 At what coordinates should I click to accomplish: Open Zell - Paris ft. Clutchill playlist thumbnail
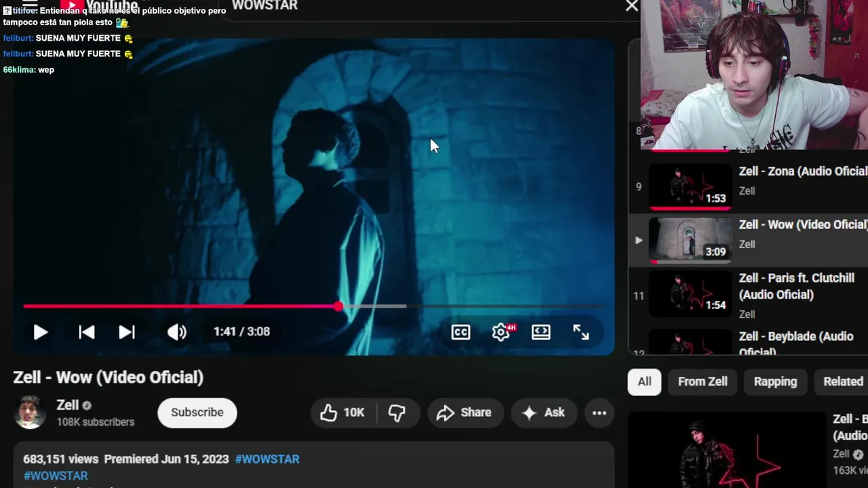(x=690, y=293)
